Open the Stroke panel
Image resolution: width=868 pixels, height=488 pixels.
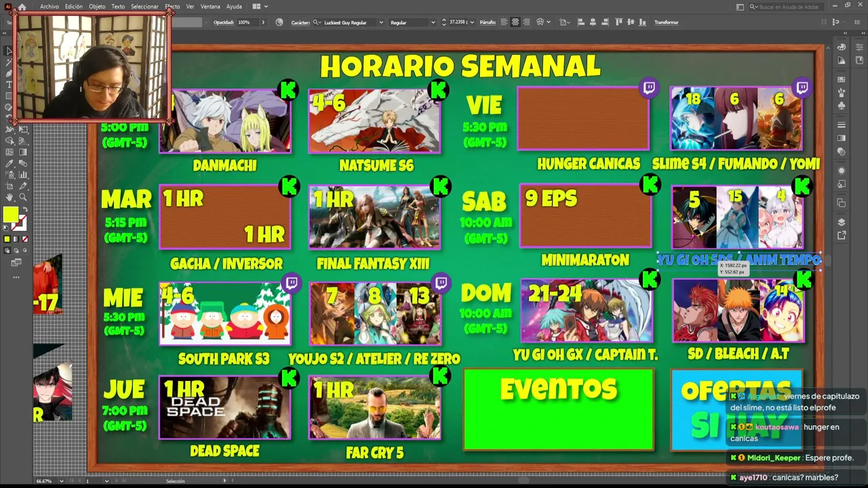click(x=842, y=125)
